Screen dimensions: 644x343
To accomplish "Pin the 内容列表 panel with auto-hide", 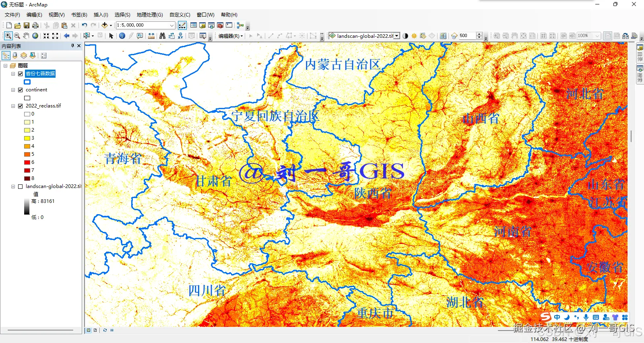I will 72,46.
